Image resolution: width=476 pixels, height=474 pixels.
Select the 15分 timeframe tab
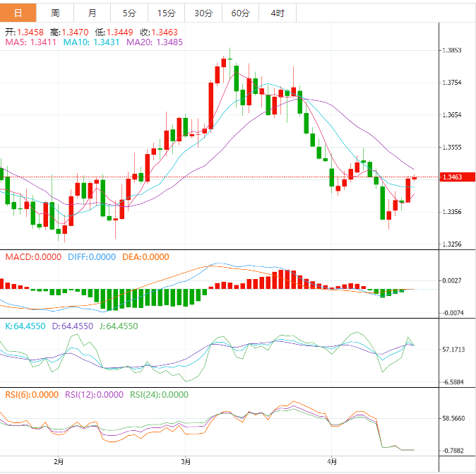[166, 13]
